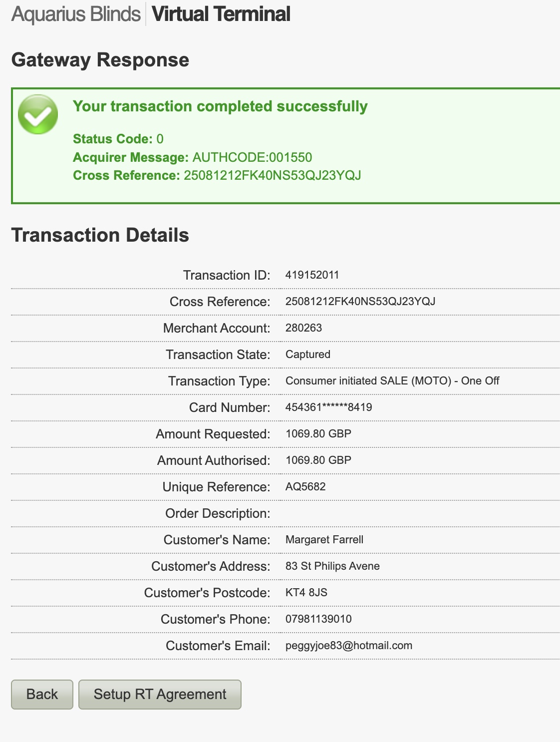Click the Gateway Response heading
The height and width of the screenshot is (742, 560).
coord(100,60)
